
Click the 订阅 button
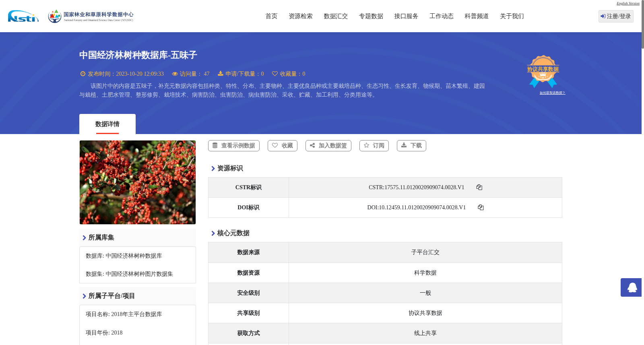pyautogui.click(x=374, y=146)
